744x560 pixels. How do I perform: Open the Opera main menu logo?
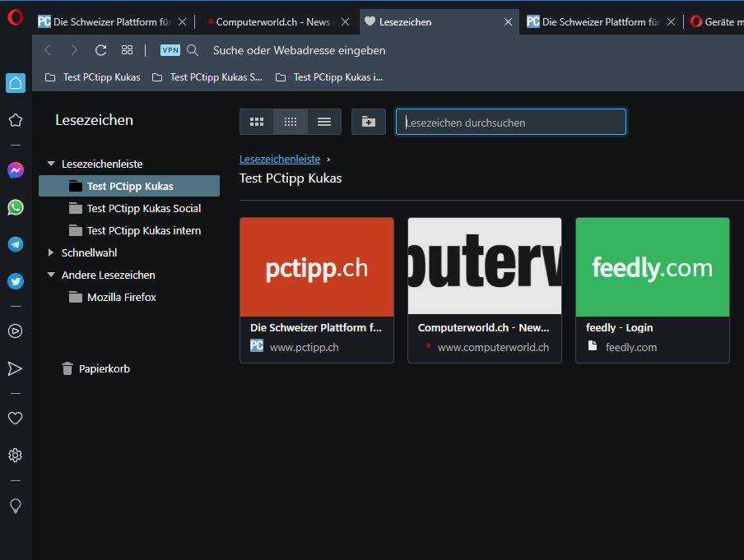tap(15, 18)
